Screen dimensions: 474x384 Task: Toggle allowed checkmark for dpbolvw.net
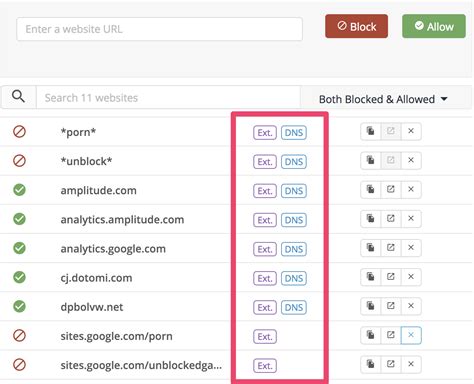(x=19, y=306)
